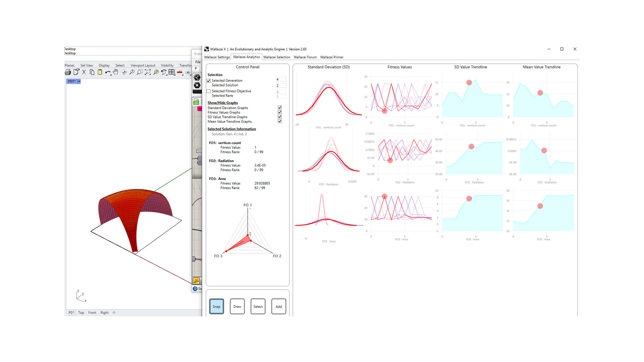The image size is (644, 362).
Task: Enable the Selected Fitness Objective checkbox
Action: coord(209,91)
